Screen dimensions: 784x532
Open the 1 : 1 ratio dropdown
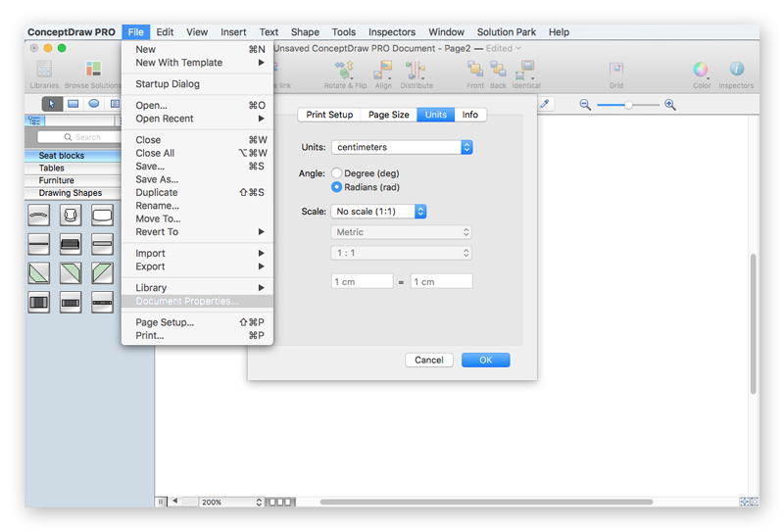coord(401,253)
